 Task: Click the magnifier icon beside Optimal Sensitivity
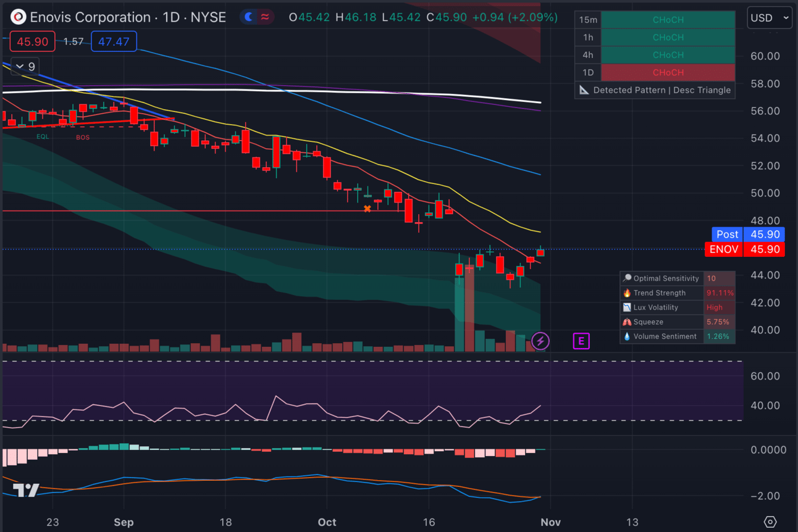pyautogui.click(x=627, y=278)
